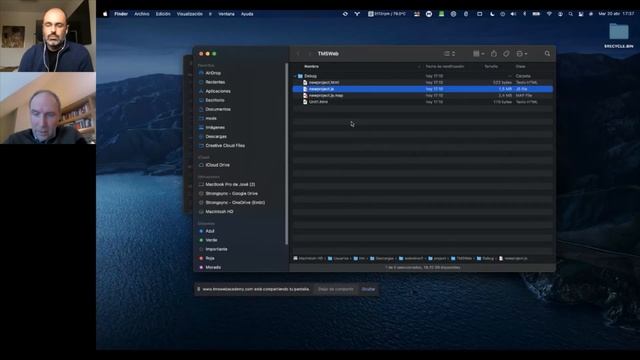The height and width of the screenshot is (360, 640).
Task: Collapse the Debug folder disclosure triangle
Action: click(295, 76)
